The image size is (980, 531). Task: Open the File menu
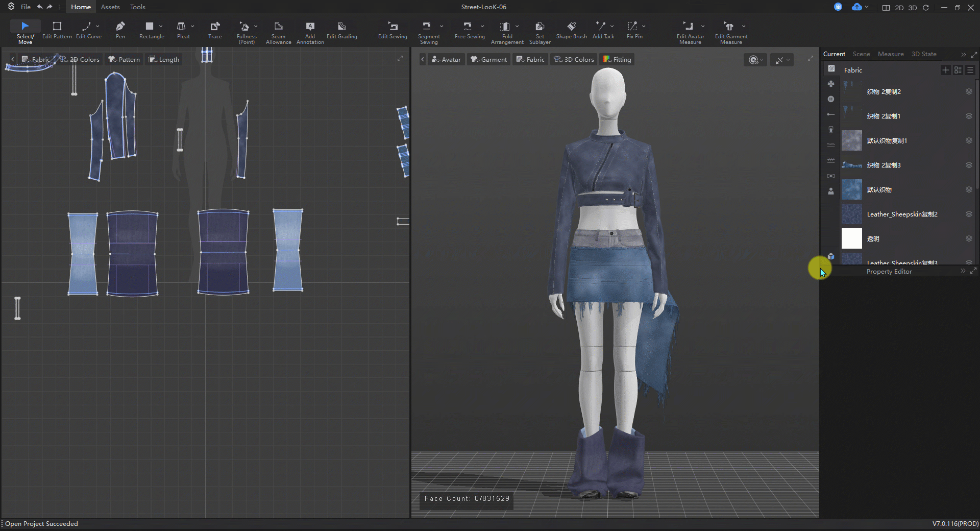[x=26, y=7]
